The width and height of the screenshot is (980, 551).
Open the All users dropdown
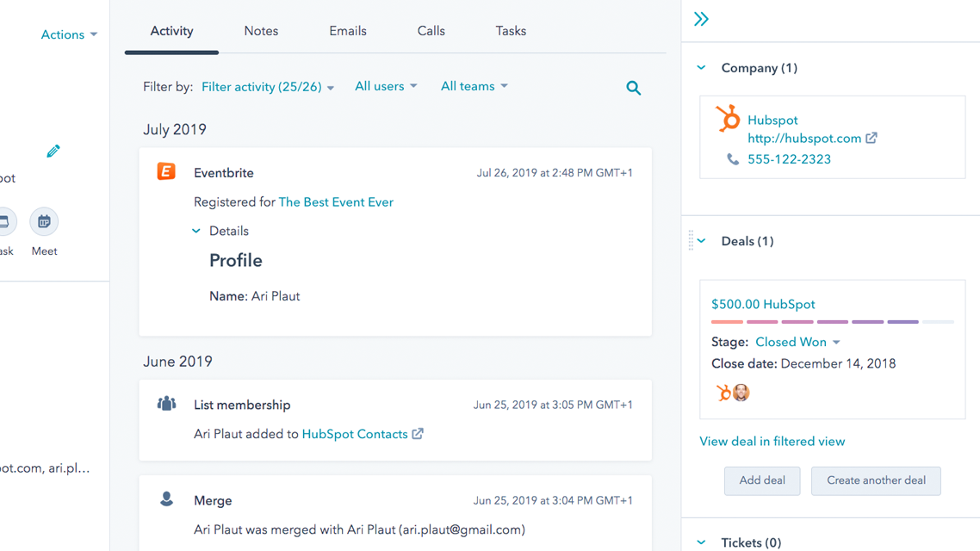pyautogui.click(x=385, y=86)
